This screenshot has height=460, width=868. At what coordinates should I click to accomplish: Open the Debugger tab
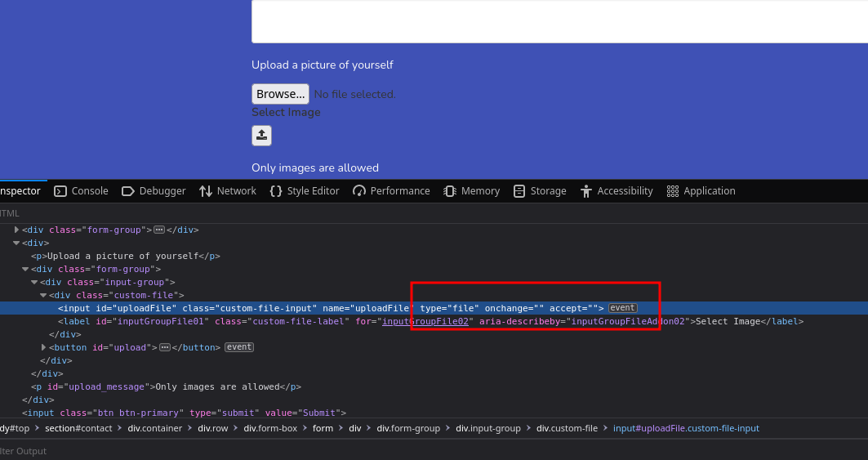tap(154, 191)
